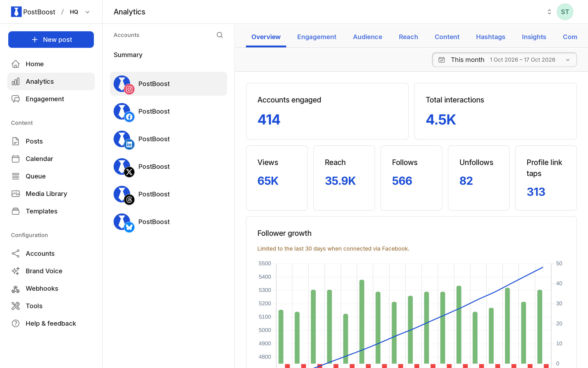Open Webhooks settings
The width and height of the screenshot is (588, 368).
(51, 288)
